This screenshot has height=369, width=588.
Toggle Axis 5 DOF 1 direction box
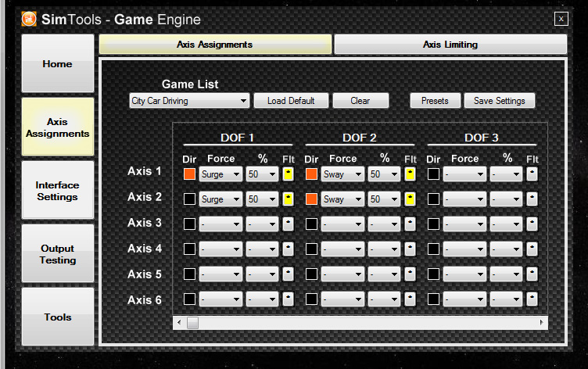pyautogui.click(x=189, y=274)
